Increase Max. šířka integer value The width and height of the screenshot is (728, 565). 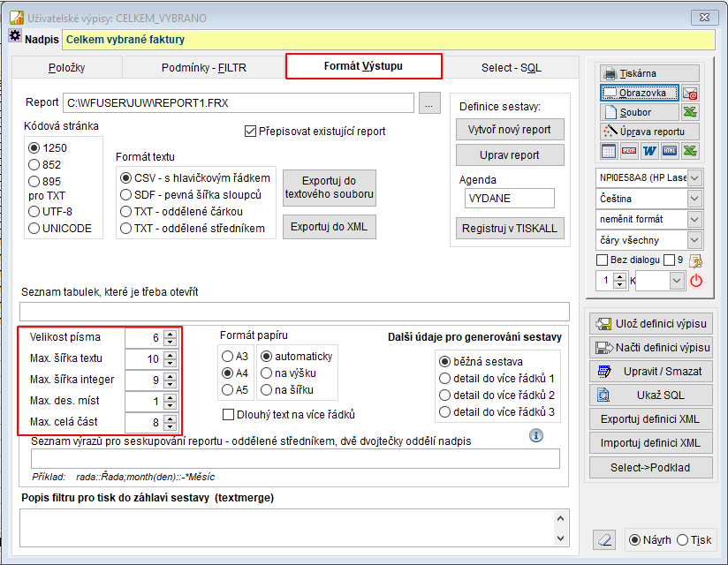171,376
